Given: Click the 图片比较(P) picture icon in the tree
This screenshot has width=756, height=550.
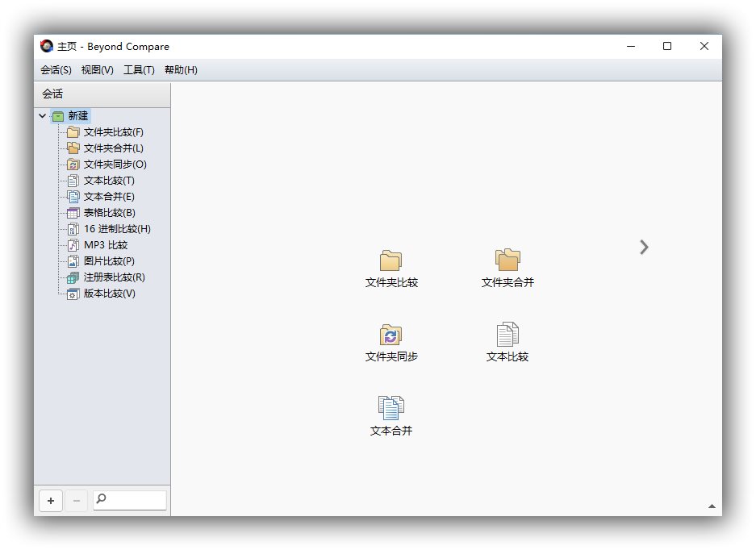Looking at the screenshot, I should point(73,261).
